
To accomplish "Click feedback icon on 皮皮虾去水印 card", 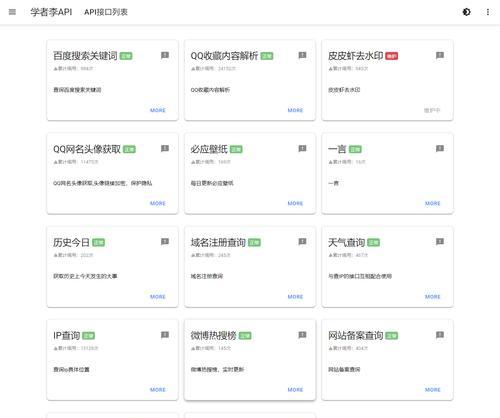I will [440, 55].
